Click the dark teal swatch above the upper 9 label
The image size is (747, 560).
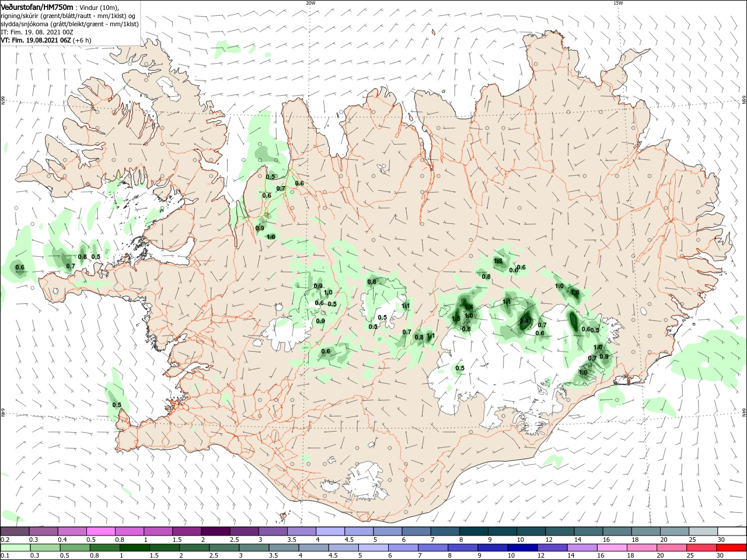click(502, 531)
